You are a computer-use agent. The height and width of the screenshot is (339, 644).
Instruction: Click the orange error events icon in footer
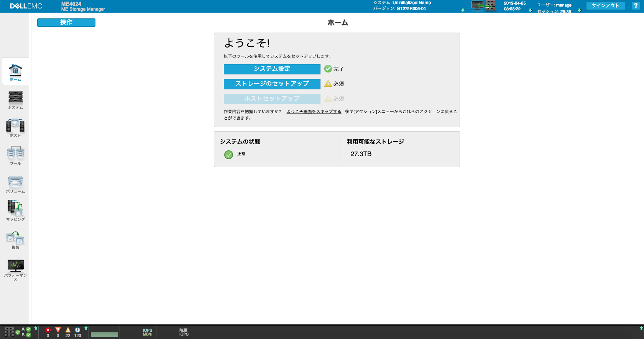58,330
